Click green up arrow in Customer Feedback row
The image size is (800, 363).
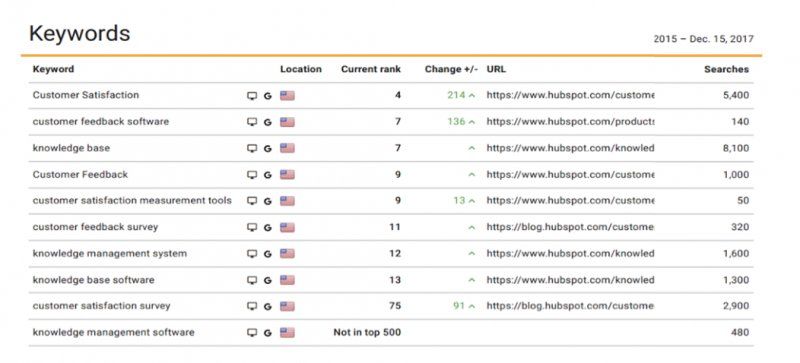click(x=471, y=175)
